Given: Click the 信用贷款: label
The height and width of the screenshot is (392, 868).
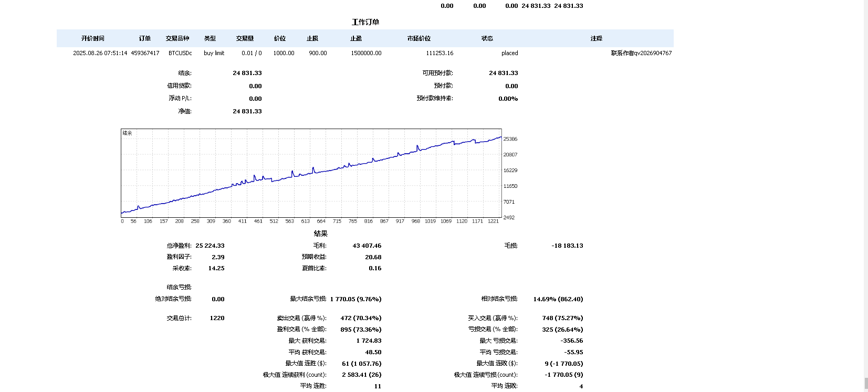Looking at the screenshot, I should [x=180, y=86].
